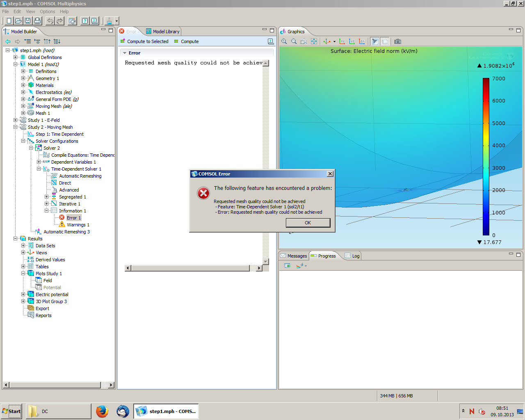Collapse the Results node
This screenshot has height=420, width=525.
(15, 239)
